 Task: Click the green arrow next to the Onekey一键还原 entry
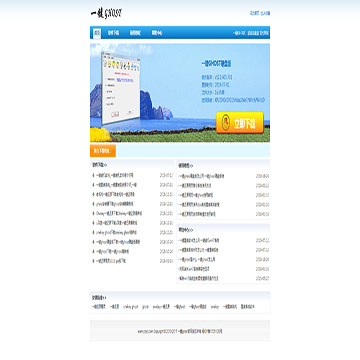point(93,213)
